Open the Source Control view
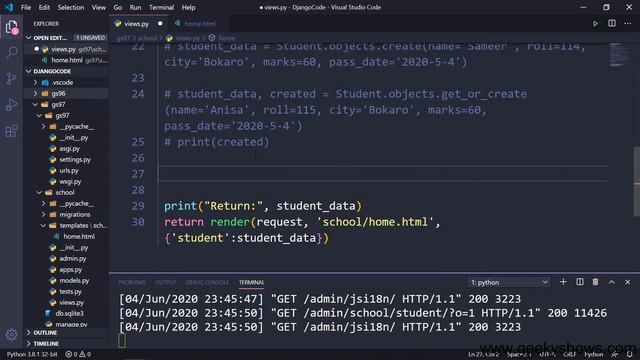640x360 pixels. (x=12, y=78)
